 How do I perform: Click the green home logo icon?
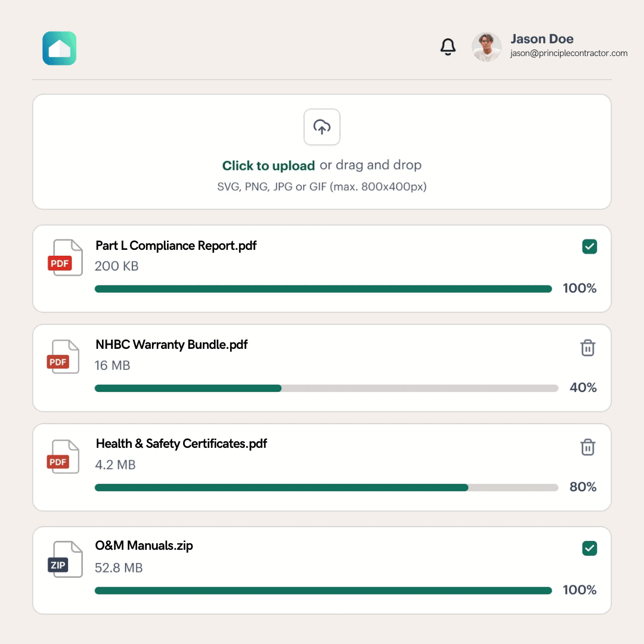[x=60, y=48]
